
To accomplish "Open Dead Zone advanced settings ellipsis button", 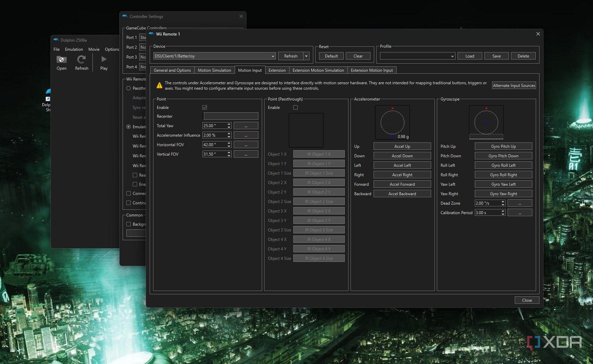I will pos(520,203).
